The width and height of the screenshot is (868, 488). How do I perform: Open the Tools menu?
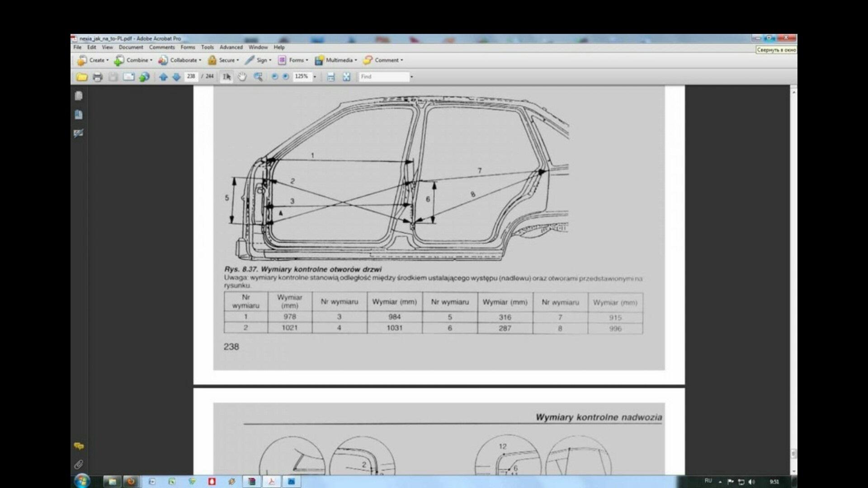[208, 47]
